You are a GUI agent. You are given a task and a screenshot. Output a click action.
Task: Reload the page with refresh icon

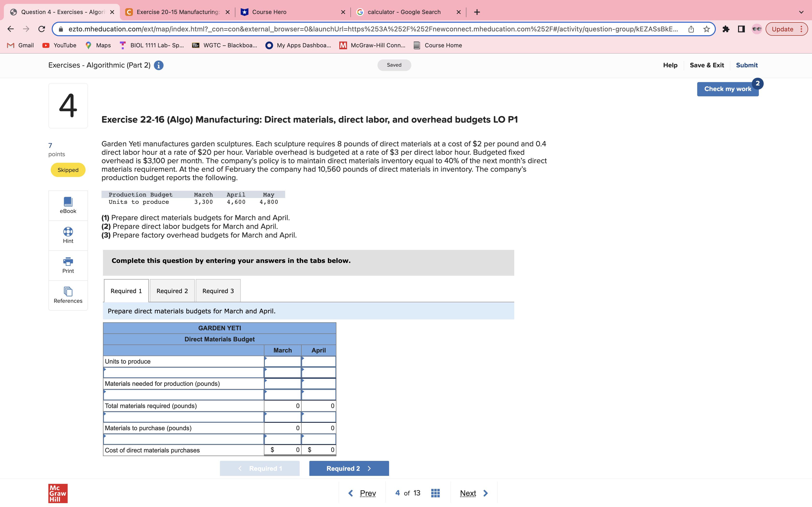[x=42, y=29]
